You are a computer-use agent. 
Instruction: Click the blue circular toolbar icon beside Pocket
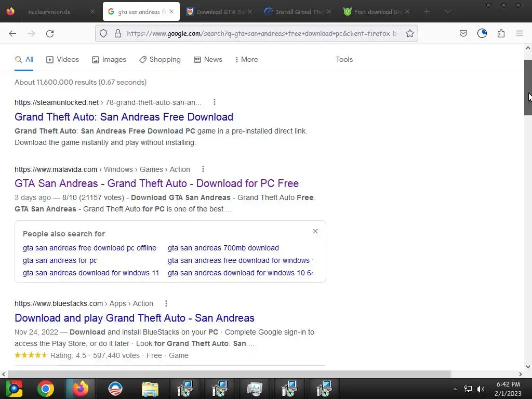tap(482, 33)
